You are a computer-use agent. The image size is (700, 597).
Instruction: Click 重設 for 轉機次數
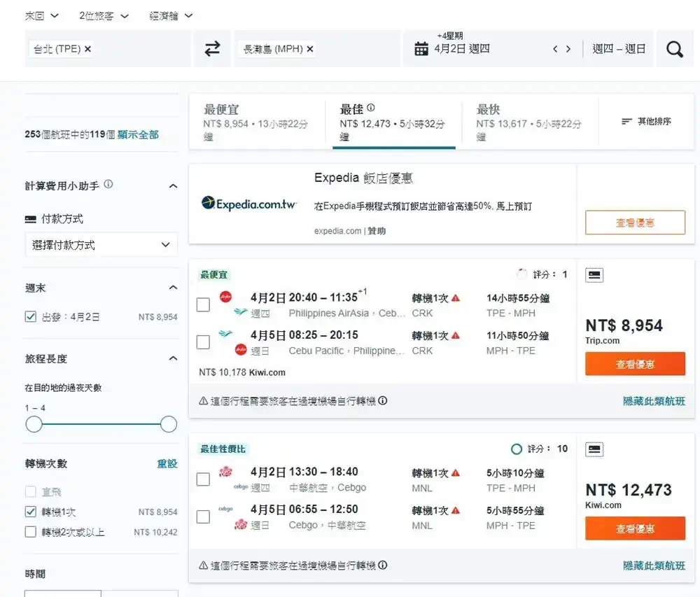click(x=167, y=463)
